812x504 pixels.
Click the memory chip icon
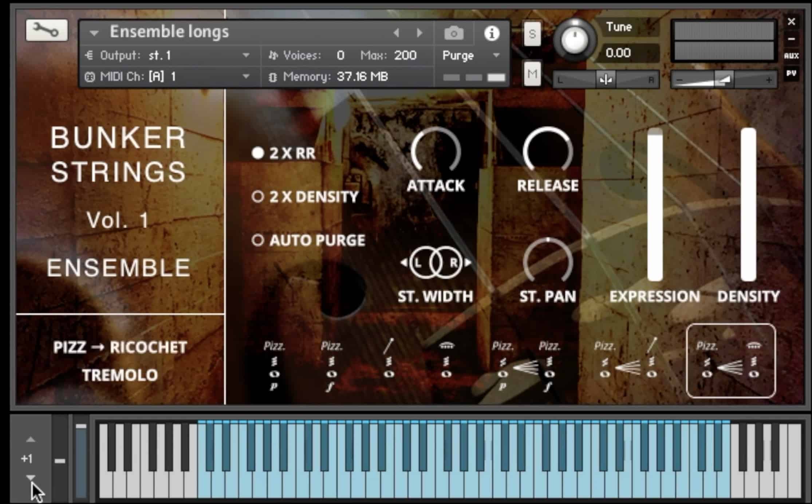273,77
